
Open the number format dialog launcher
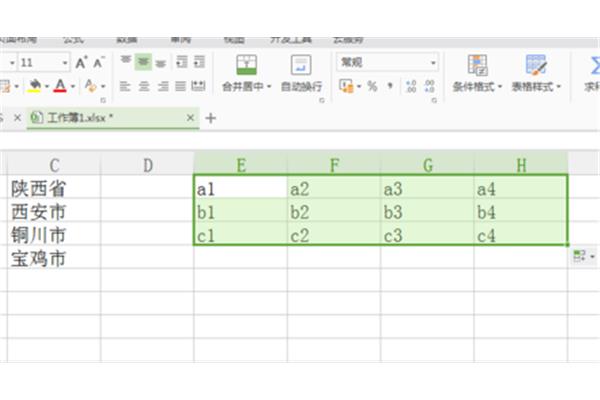click(434, 100)
